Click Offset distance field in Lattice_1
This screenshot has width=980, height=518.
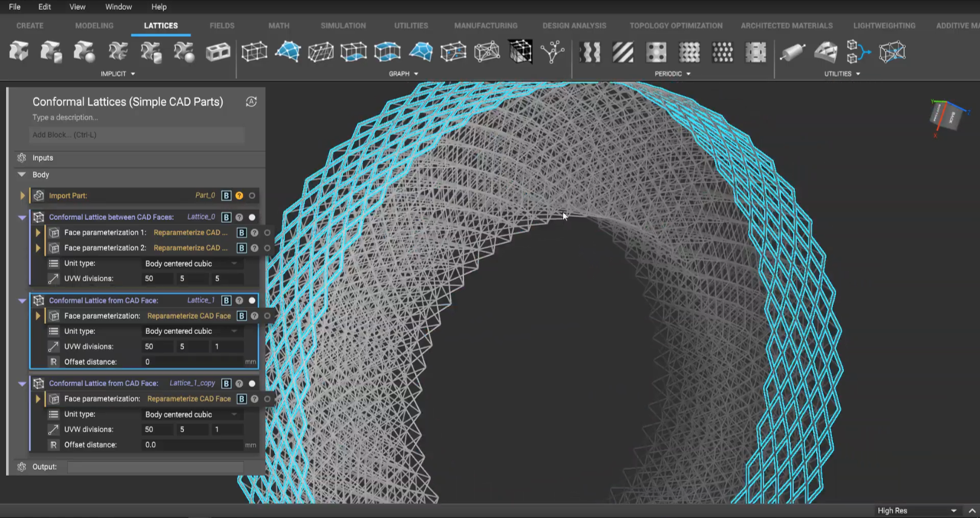tap(193, 362)
